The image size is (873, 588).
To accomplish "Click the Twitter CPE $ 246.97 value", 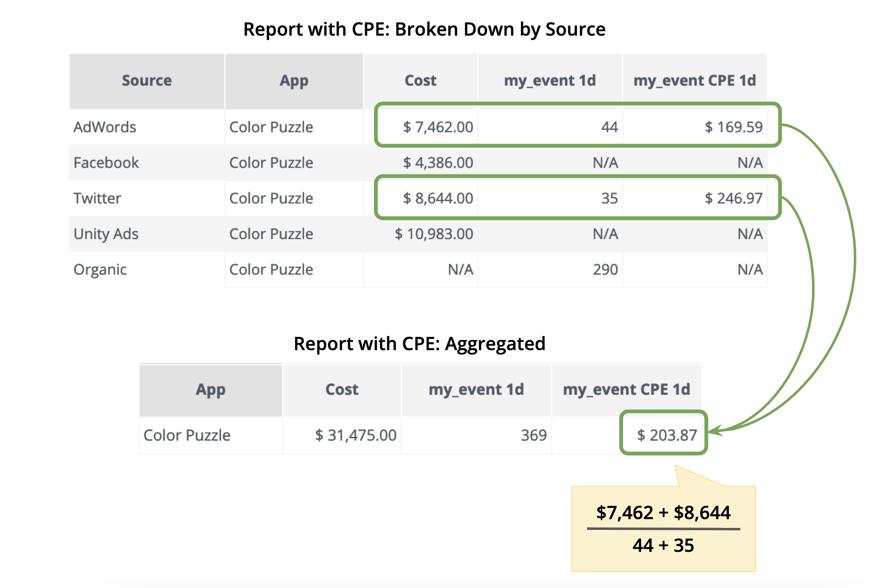I will coord(733,198).
